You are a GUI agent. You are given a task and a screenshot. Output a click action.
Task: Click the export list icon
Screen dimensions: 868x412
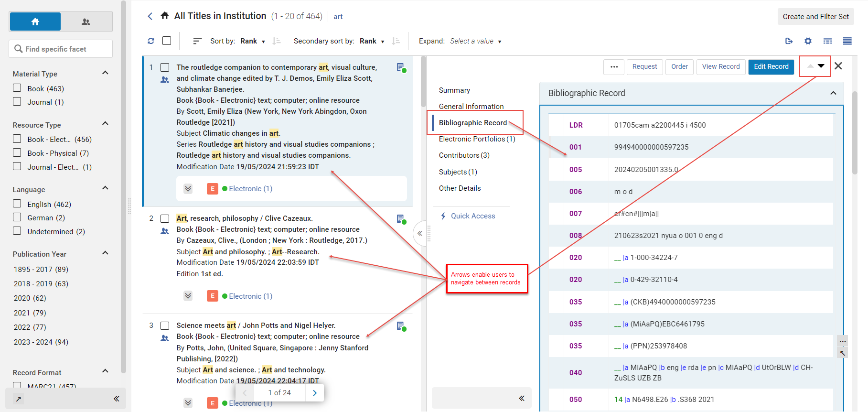[x=789, y=41]
